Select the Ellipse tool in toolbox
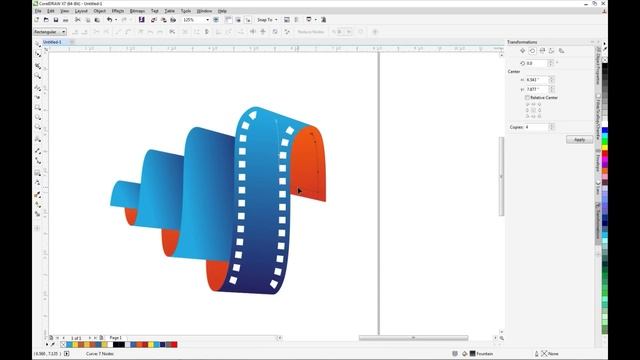 click(38, 118)
